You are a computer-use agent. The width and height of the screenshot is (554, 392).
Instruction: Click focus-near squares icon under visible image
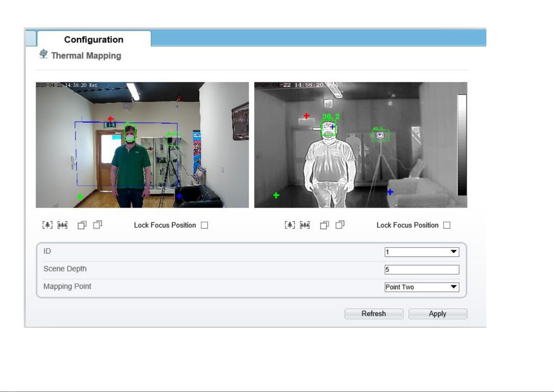click(x=82, y=225)
